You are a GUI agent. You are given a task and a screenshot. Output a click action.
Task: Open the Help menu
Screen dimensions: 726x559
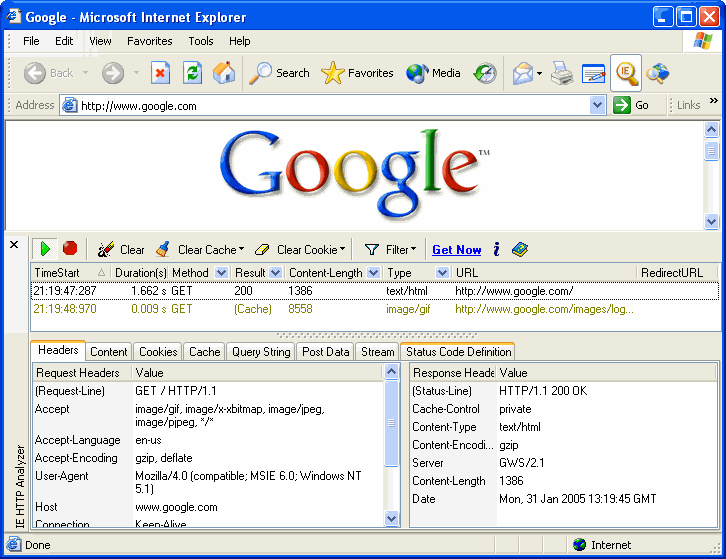pos(239,41)
